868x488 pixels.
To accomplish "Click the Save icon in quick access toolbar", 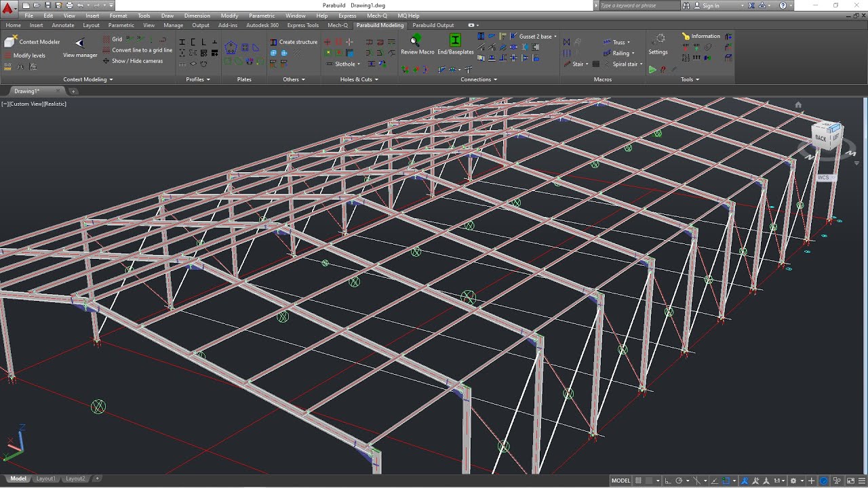I will coord(48,5).
